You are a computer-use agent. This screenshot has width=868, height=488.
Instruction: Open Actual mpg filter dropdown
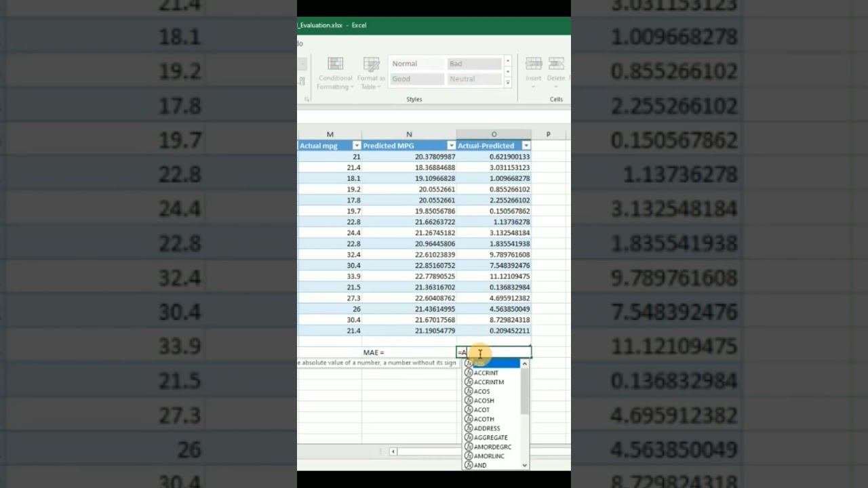click(357, 146)
